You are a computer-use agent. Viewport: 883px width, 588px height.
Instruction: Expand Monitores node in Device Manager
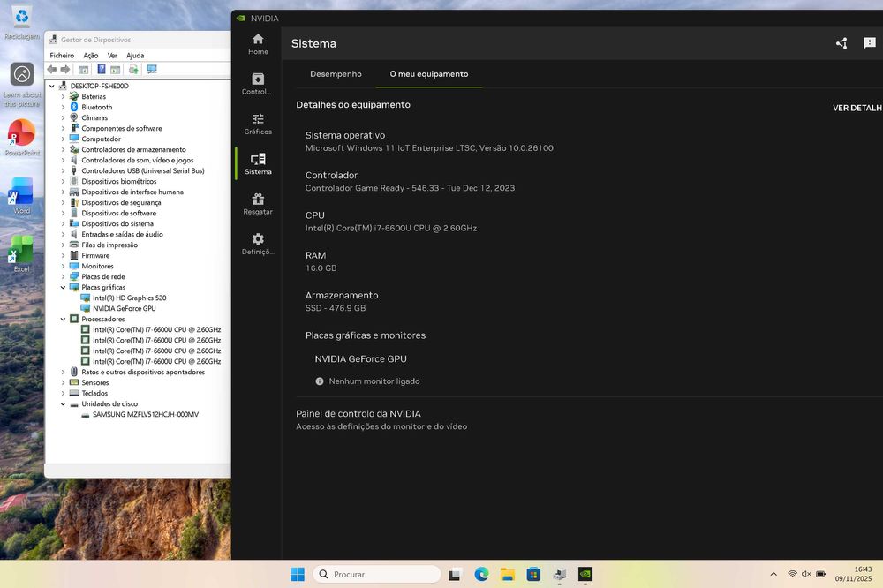pyautogui.click(x=63, y=267)
